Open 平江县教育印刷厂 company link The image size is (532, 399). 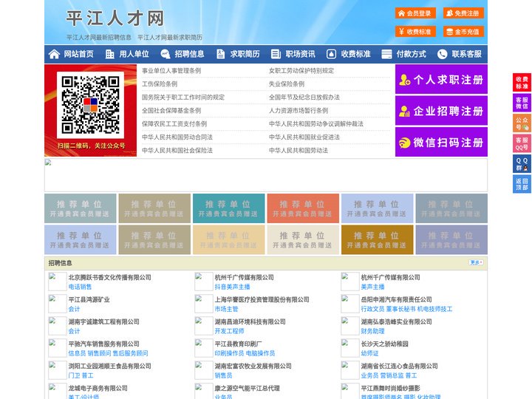pyautogui.click(x=238, y=344)
